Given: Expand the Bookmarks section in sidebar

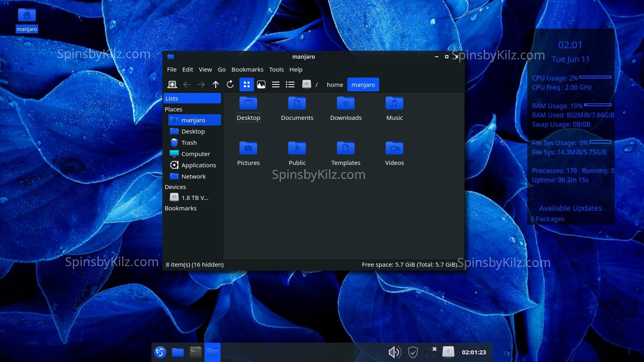Looking at the screenshot, I should [181, 208].
